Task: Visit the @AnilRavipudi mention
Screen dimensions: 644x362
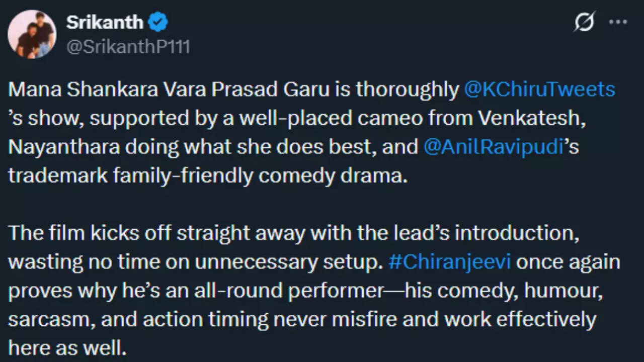Action: click(x=493, y=147)
